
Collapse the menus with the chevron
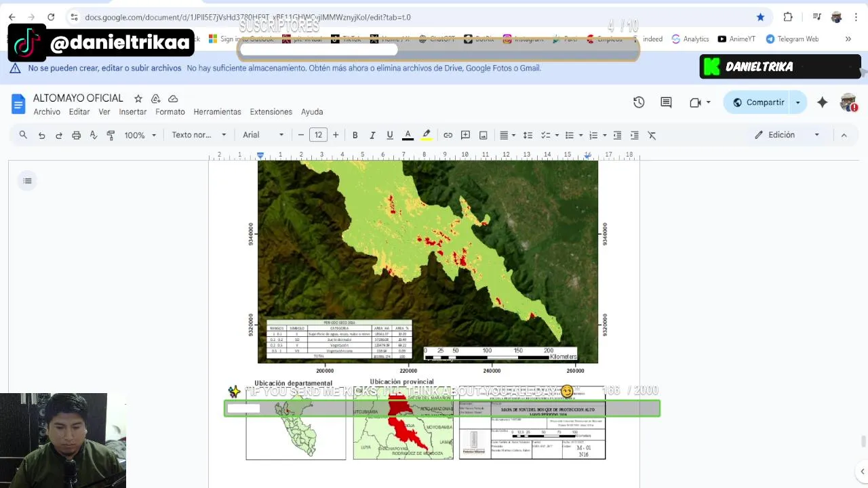(844, 135)
